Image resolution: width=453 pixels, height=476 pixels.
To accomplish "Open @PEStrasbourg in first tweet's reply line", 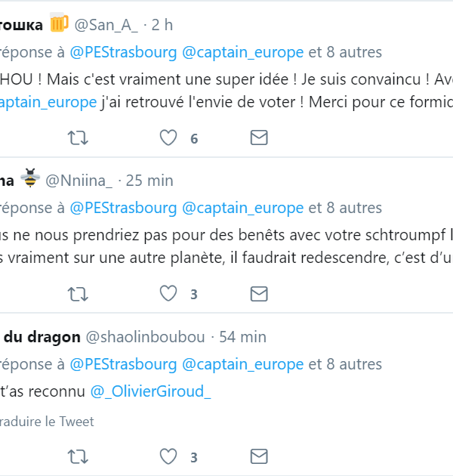I will click(x=123, y=52).
